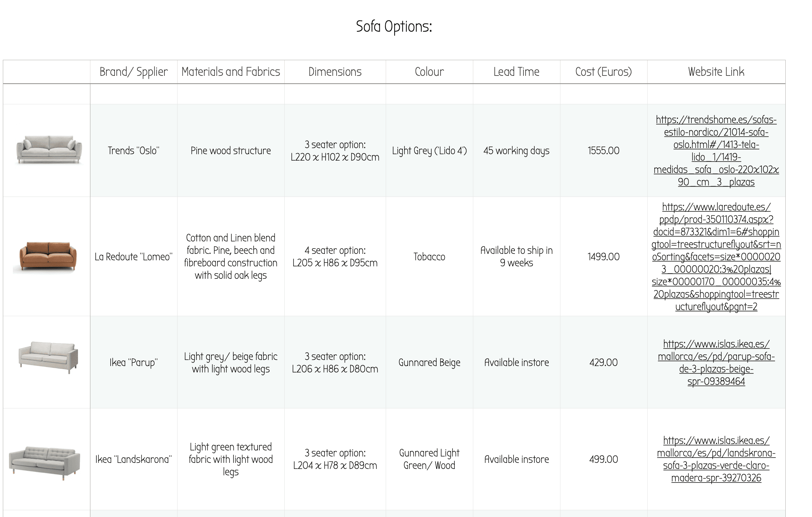Select the 'L206 x H86 x D80cm' dimensions cell
Image resolution: width=812 pixels, height=517 pixels.
coord(335,362)
